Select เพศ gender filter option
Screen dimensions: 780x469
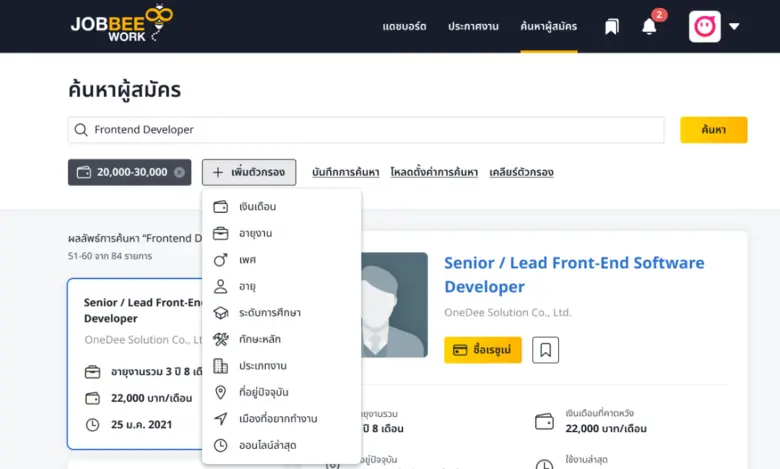pyautogui.click(x=247, y=260)
